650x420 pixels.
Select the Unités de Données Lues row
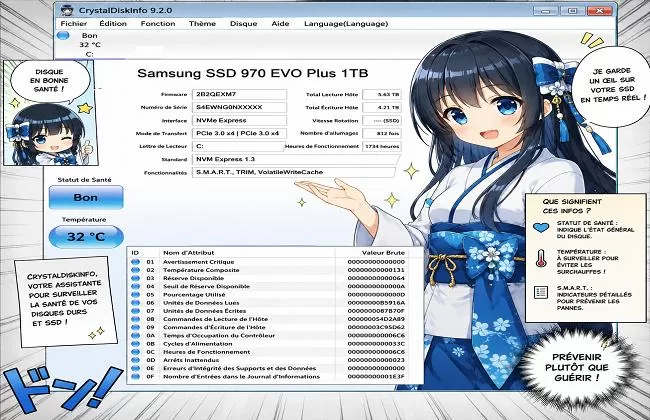(274, 303)
